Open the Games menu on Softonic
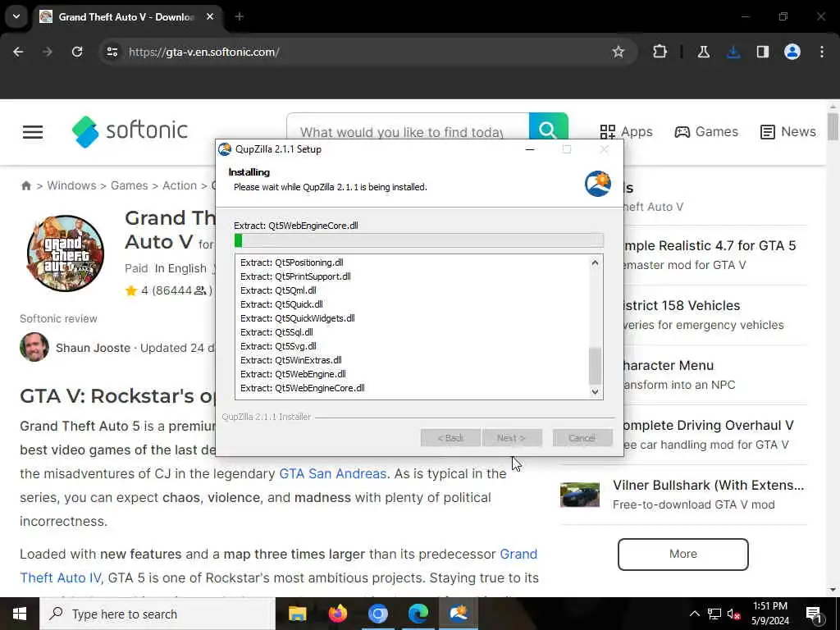Image resolution: width=840 pixels, height=630 pixels. pyautogui.click(x=706, y=132)
